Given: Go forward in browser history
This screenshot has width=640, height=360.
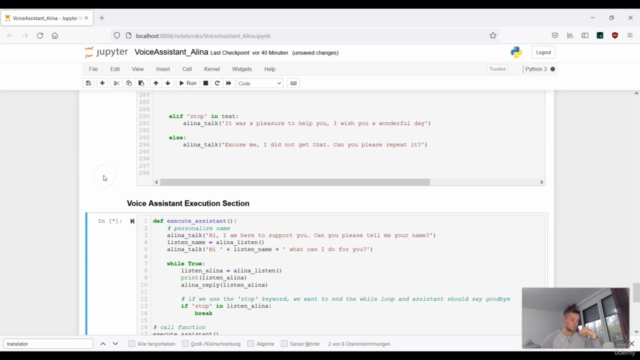Looking at the screenshot, I should (25, 36).
